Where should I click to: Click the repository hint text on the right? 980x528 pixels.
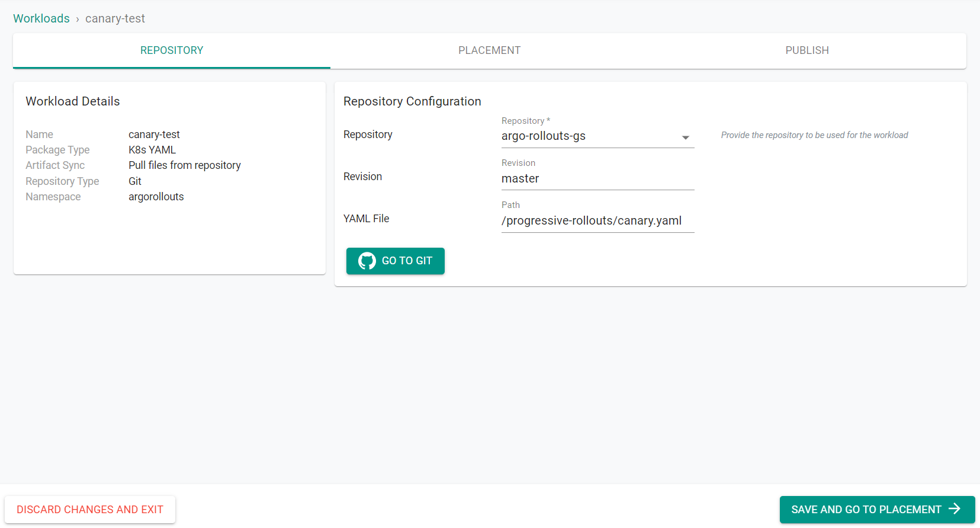(814, 135)
